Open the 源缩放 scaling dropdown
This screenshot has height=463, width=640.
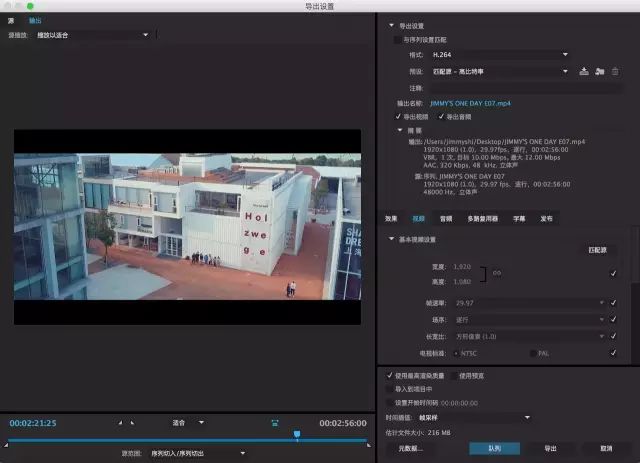(x=93, y=35)
